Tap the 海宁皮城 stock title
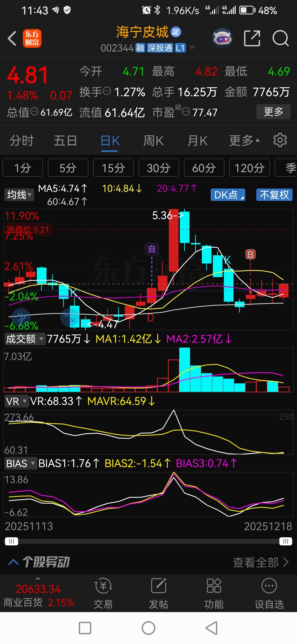Viewport: 297px width, 644px height. 142,32
